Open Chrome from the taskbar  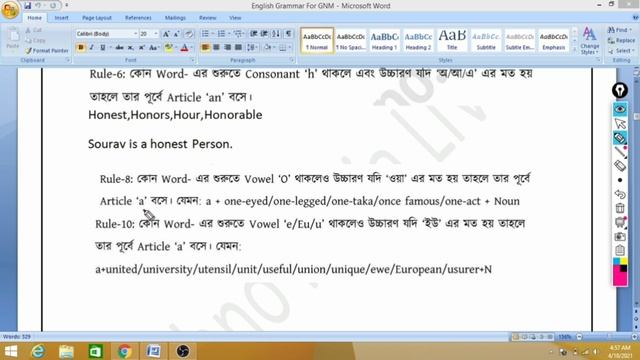[x=124, y=351]
